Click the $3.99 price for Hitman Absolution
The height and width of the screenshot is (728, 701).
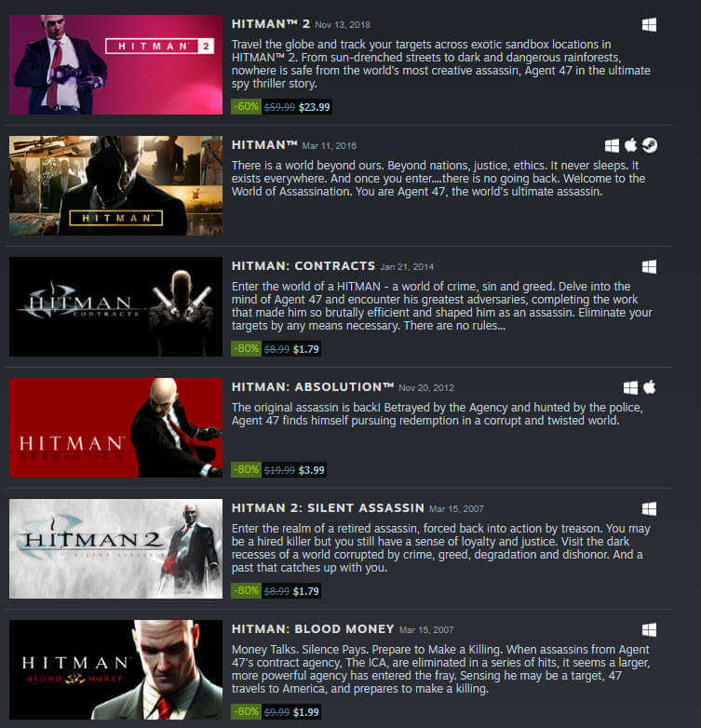click(312, 470)
